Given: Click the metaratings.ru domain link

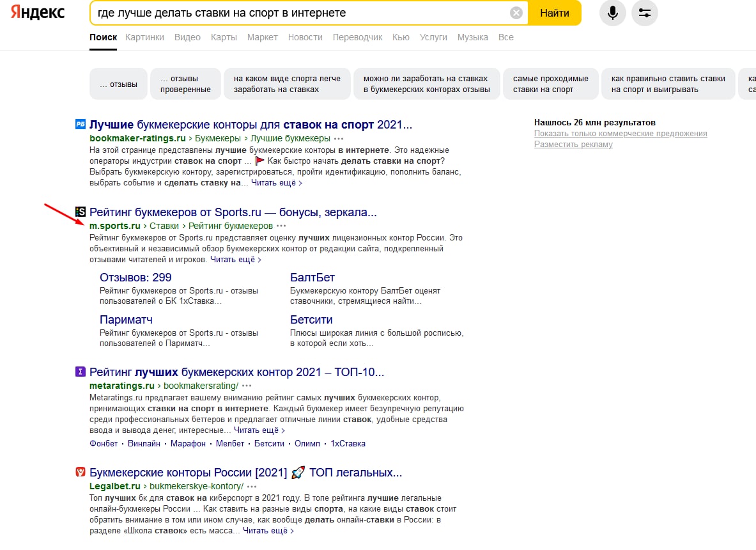Looking at the screenshot, I should (x=122, y=386).
